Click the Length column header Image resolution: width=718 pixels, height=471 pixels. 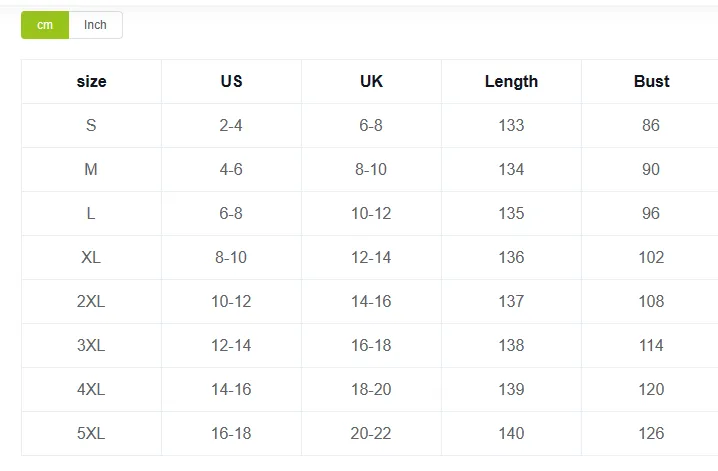(x=511, y=81)
